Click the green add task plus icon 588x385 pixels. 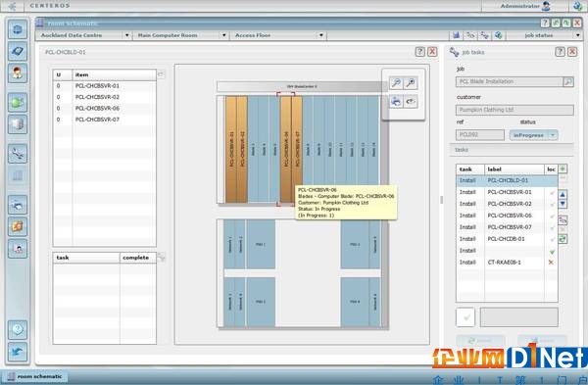(x=563, y=168)
